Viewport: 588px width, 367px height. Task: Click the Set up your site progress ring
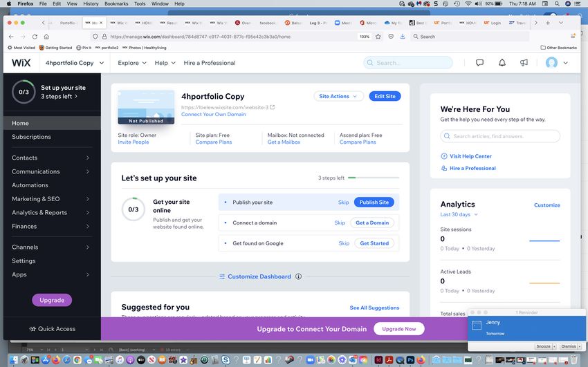click(24, 92)
